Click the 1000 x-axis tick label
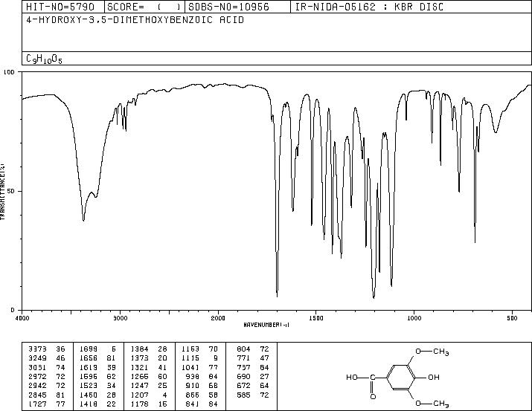The height and width of the screenshot is (411, 532). click(414, 318)
